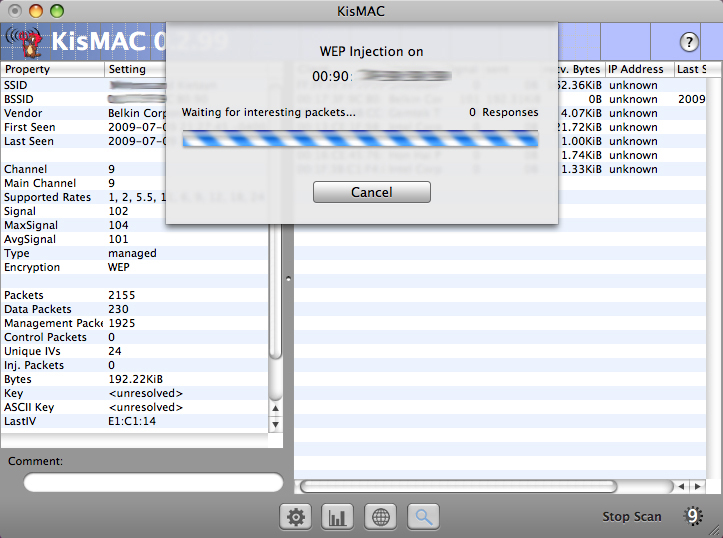Screen dimensions: 723x538
Task: Cancel the WEP injection
Action: (372, 192)
